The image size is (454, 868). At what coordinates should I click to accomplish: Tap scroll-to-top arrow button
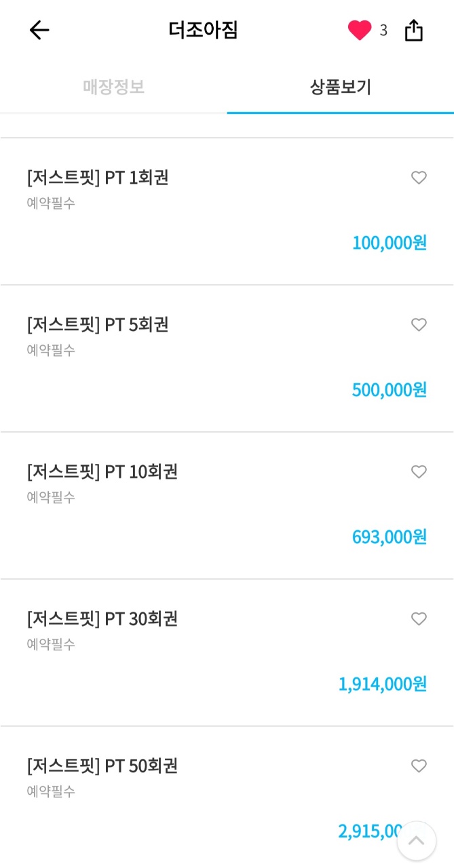point(416,841)
